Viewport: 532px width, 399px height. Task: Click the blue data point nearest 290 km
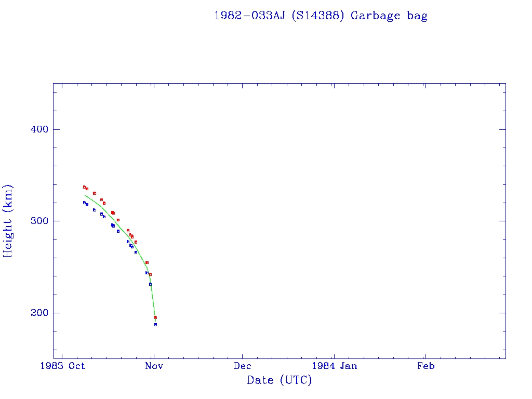tap(118, 231)
